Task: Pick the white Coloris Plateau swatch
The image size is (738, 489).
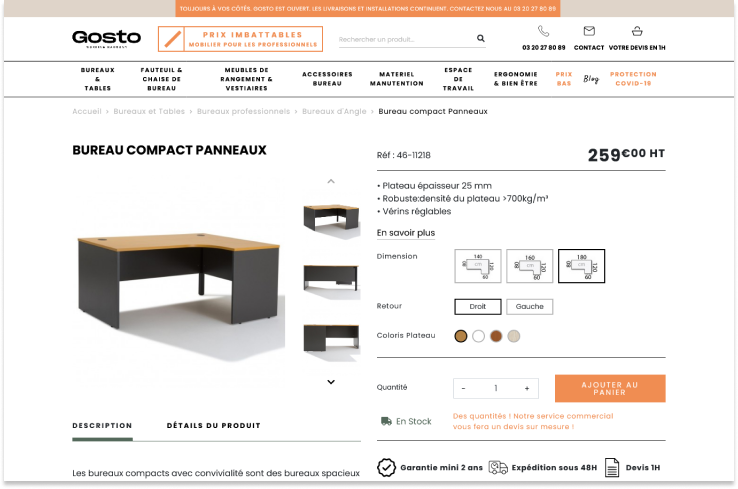Action: coord(478,336)
